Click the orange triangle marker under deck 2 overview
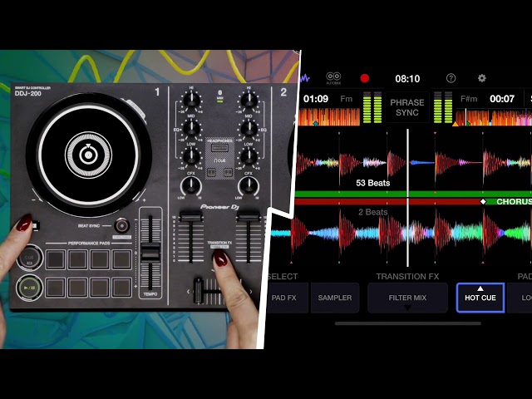Image resolution: width=532 pixels, height=399 pixels. pyautogui.click(x=456, y=124)
